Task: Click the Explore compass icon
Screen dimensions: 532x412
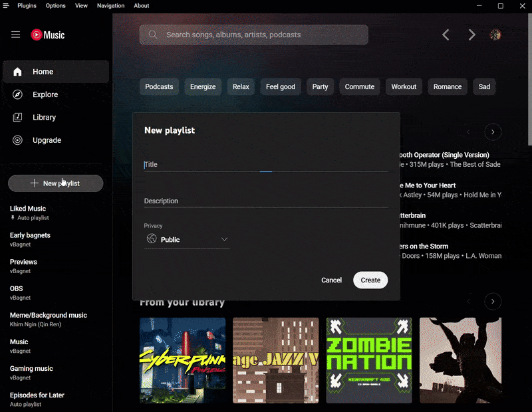Action: point(17,94)
